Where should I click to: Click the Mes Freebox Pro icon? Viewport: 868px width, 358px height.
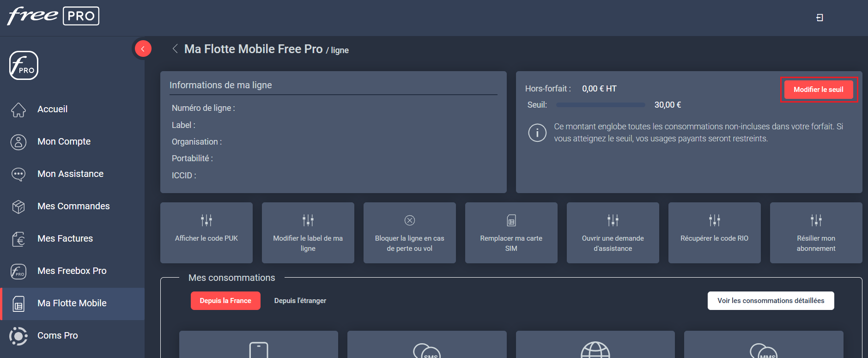(x=18, y=271)
